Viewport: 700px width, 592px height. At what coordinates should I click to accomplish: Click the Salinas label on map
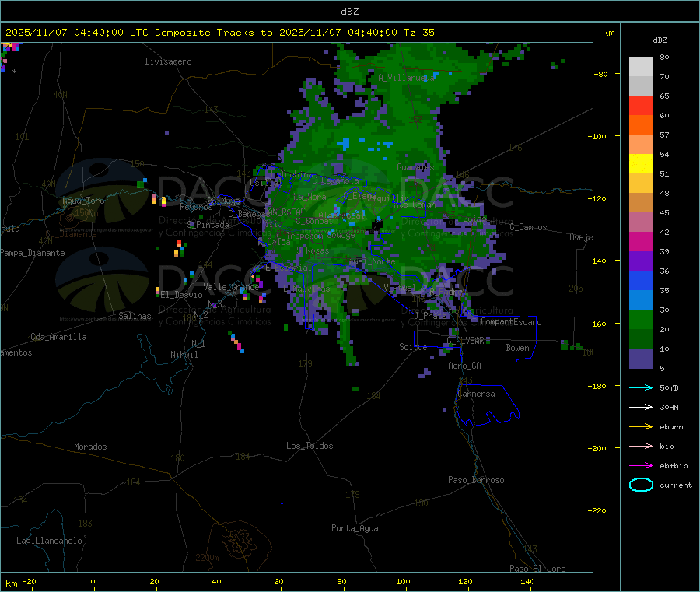pyautogui.click(x=135, y=316)
